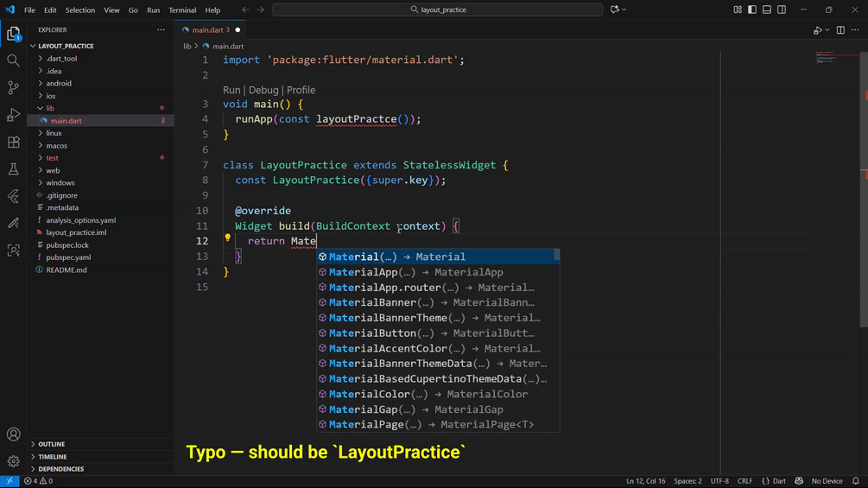Toggle the Primary Side Bar
The width and height of the screenshot is (868, 488).
752,10
